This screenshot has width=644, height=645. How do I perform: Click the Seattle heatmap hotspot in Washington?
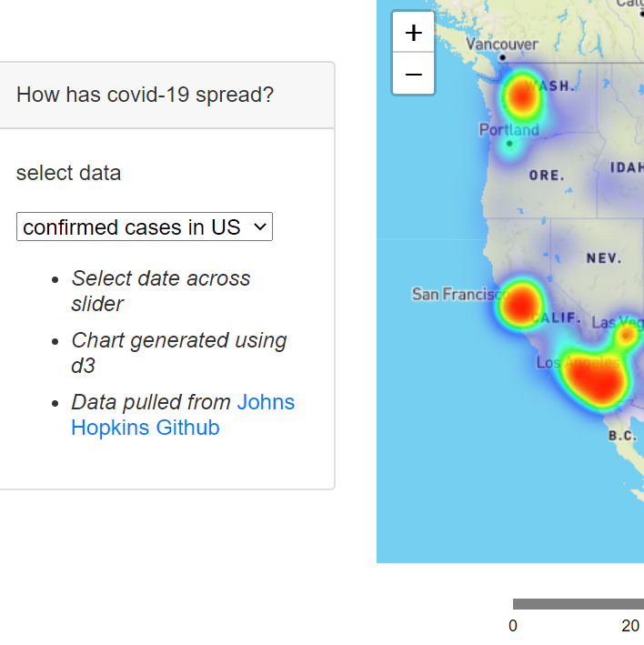point(521,96)
